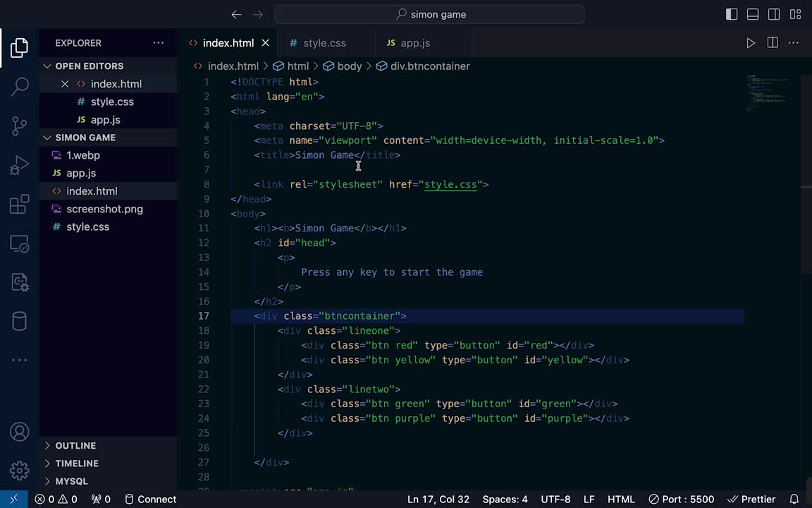This screenshot has width=812, height=508.
Task: Toggle the secondary sidebar visibility
Action: coord(774,14)
